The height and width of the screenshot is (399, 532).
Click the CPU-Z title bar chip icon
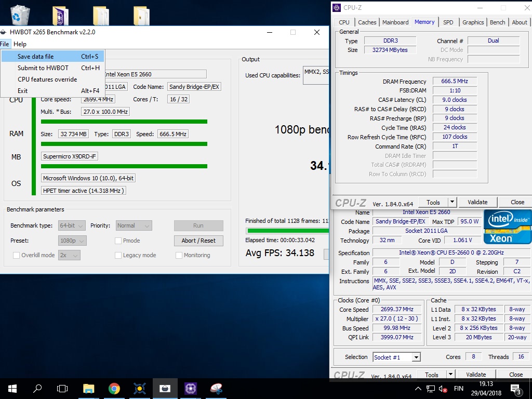[337, 7]
